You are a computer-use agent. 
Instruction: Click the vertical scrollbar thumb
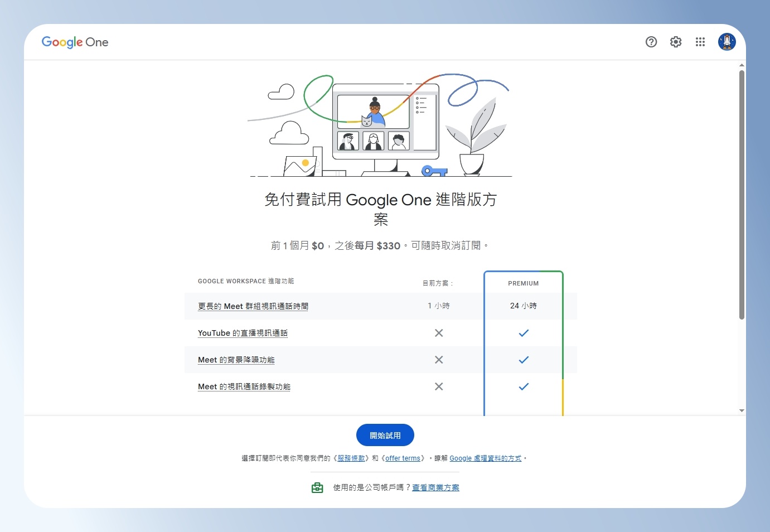tap(742, 195)
